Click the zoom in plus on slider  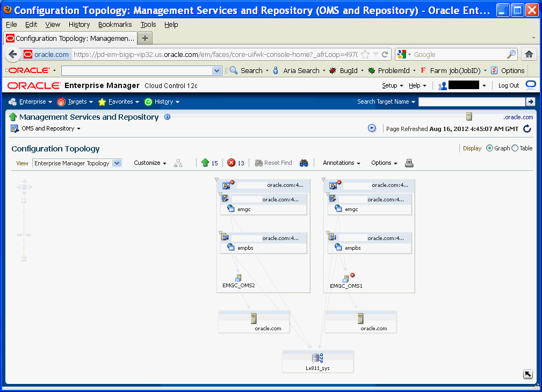click(24, 200)
